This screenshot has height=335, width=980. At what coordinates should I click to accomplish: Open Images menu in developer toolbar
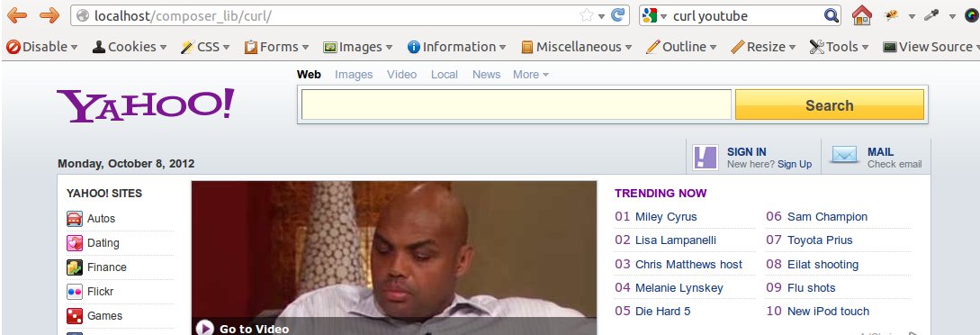[x=357, y=47]
